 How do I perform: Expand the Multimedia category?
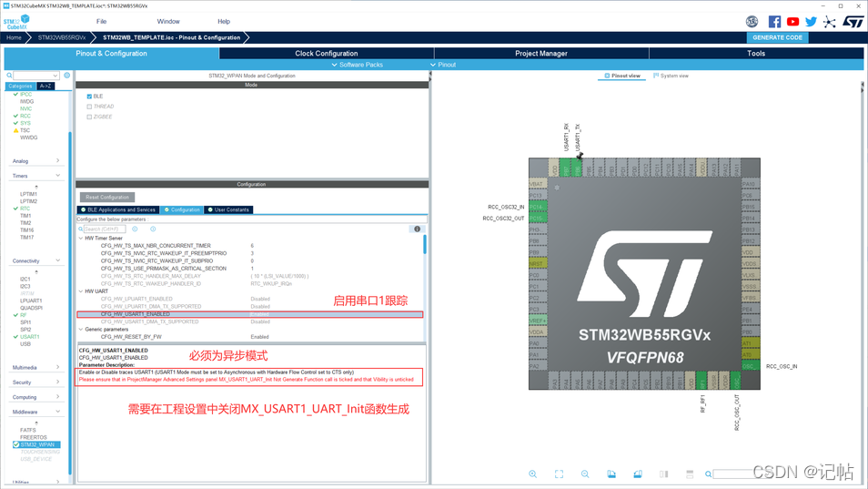coord(57,367)
